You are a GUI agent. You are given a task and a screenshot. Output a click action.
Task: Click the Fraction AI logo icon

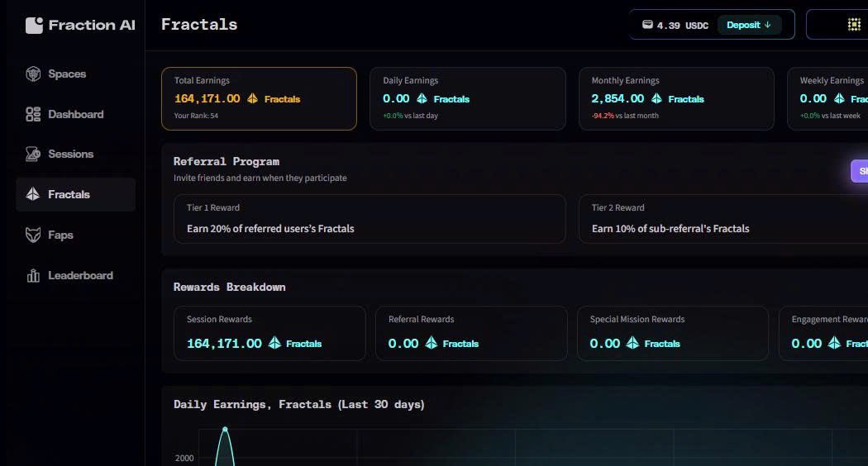[34, 26]
